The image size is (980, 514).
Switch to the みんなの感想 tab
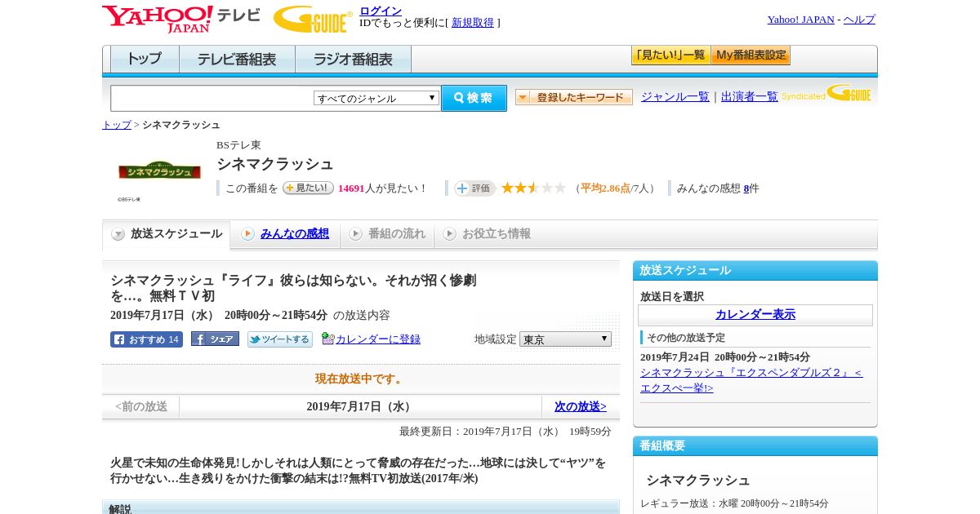[x=285, y=234]
